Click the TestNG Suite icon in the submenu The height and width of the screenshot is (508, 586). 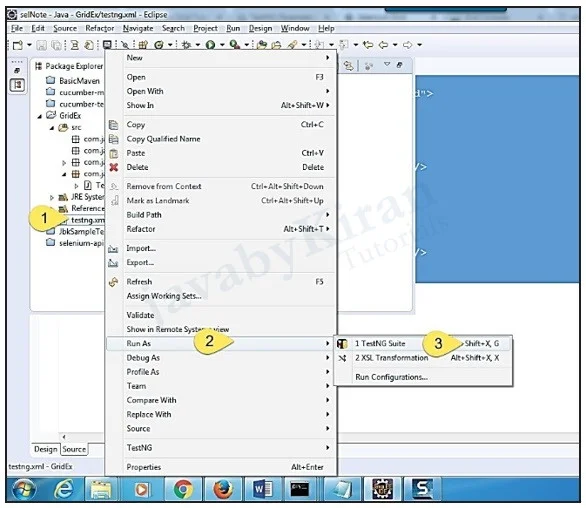342,344
